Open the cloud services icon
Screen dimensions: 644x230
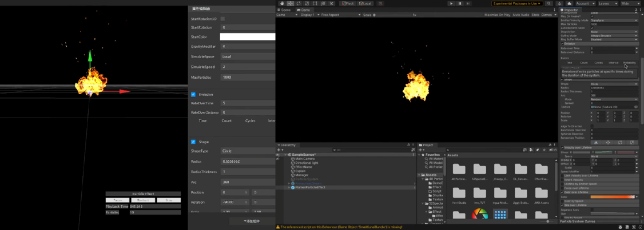569,3
